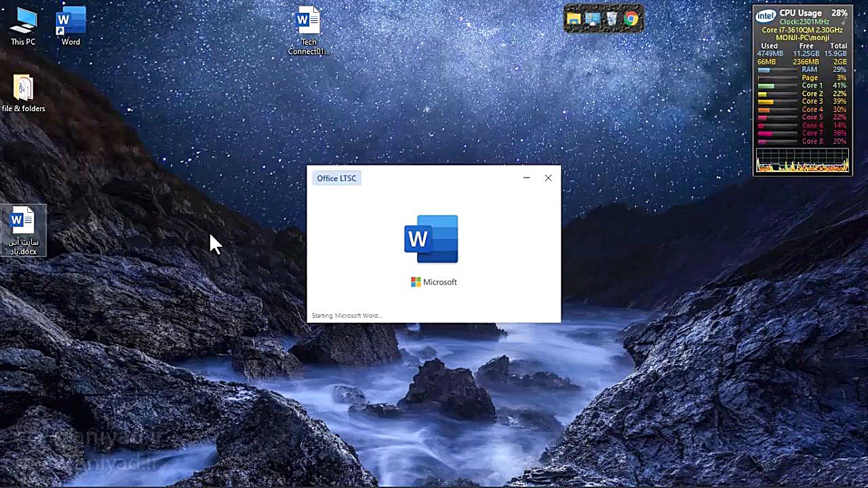Image resolution: width=868 pixels, height=488 pixels.
Task: Open the Recycle Bin in the top dock
Action: (612, 19)
